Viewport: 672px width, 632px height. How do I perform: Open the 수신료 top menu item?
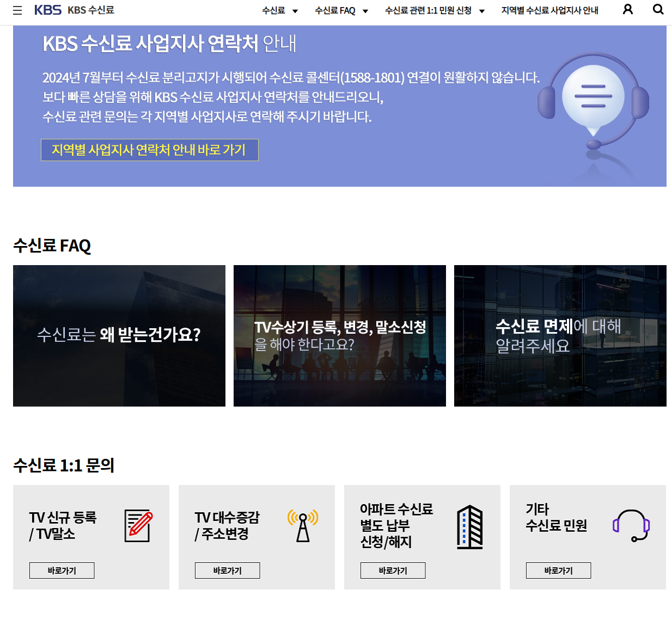[x=273, y=10]
